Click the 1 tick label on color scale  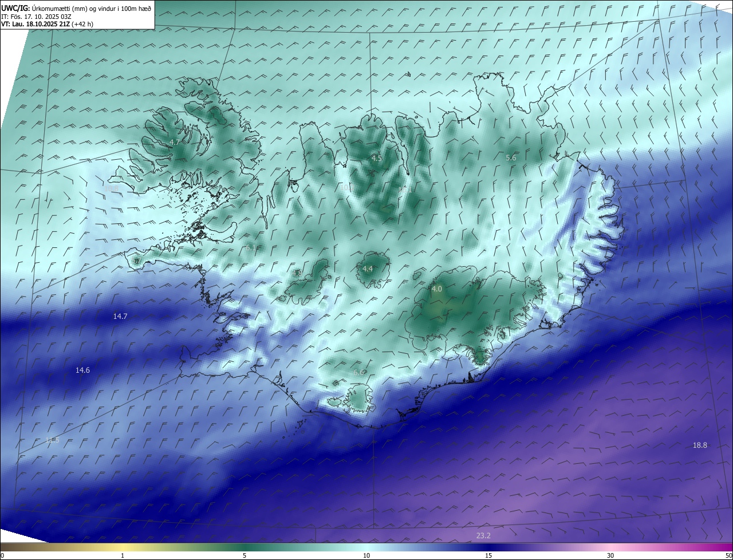coord(123,555)
